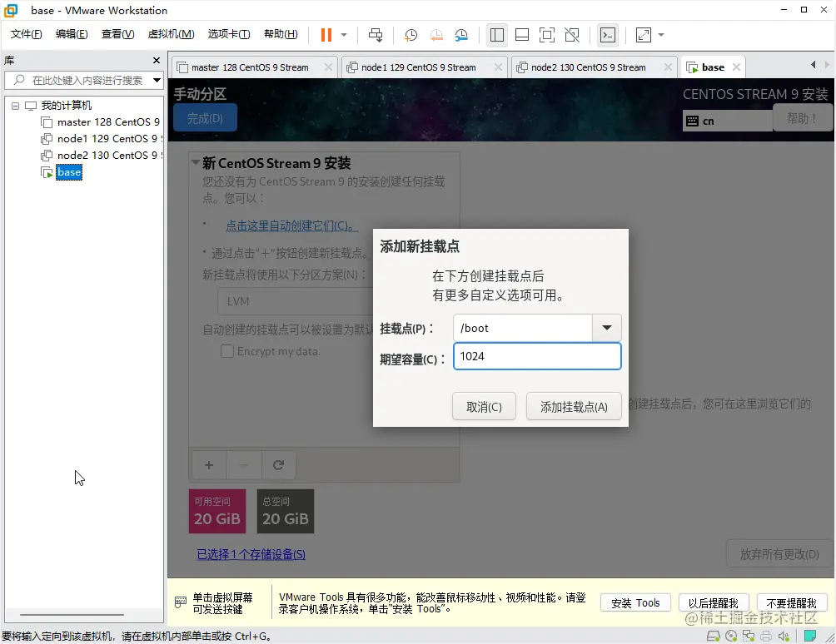Viewport: 836px width, 644px height.
Task: Toggle the thumbnail bar view icon
Action: coord(522,35)
